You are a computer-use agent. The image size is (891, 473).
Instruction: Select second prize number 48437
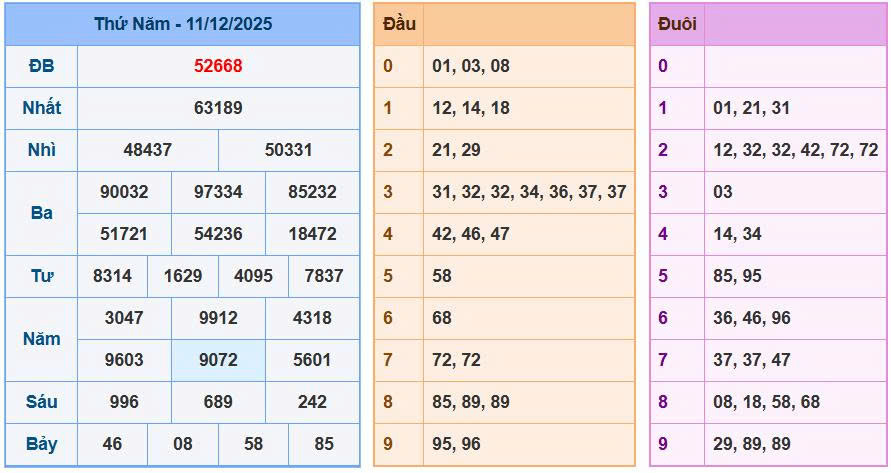coord(147,150)
